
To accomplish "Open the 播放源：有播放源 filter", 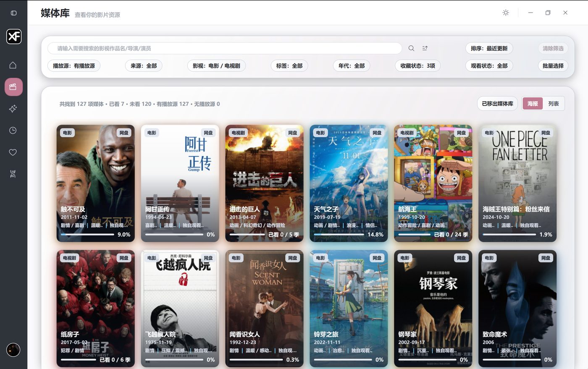I will coord(74,66).
